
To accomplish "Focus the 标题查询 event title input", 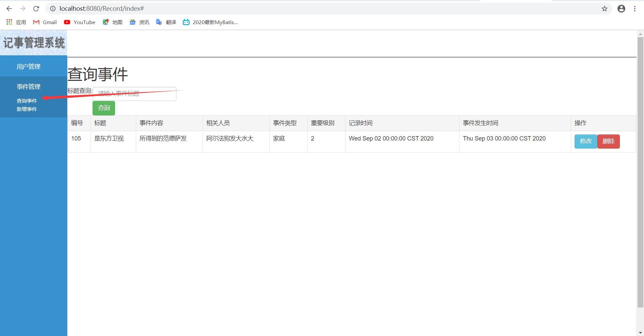I will coord(135,94).
